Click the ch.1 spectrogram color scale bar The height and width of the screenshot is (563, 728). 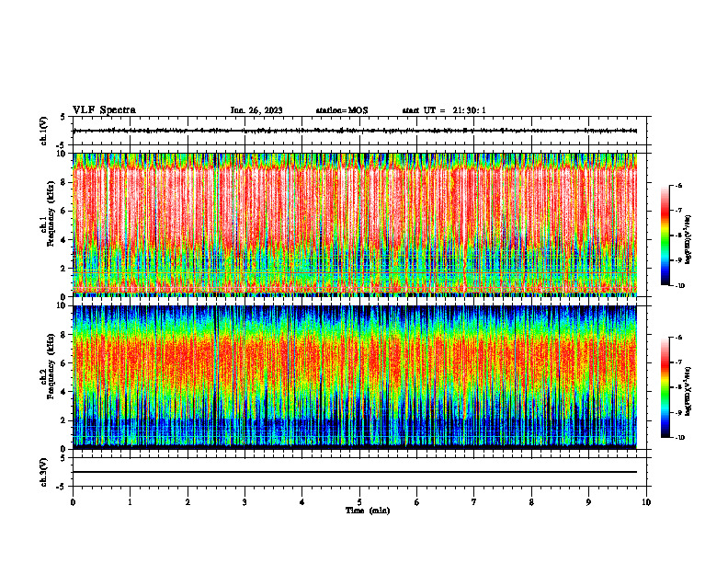(665, 236)
